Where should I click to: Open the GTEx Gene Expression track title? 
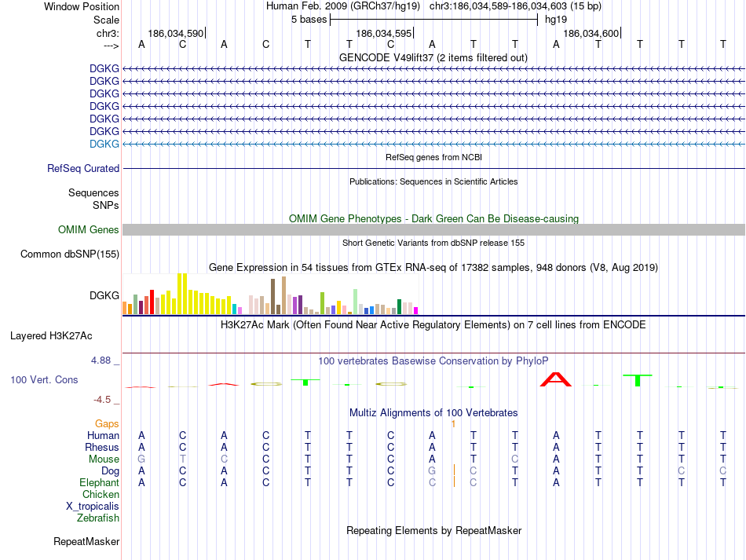coord(433,267)
